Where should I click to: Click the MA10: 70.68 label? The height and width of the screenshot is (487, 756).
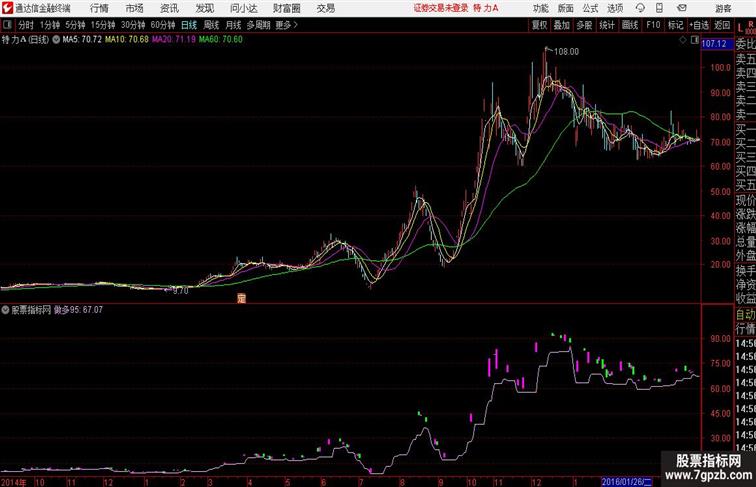pos(127,40)
